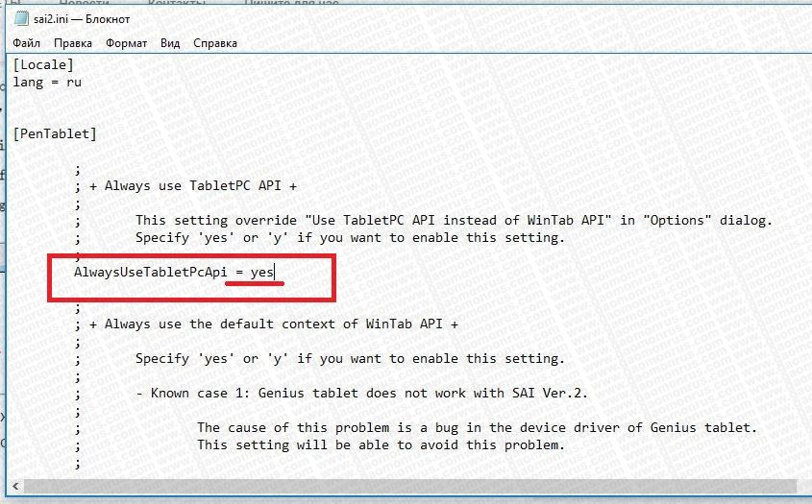Click the Known case 1 Genius tablet line

(x=361, y=393)
